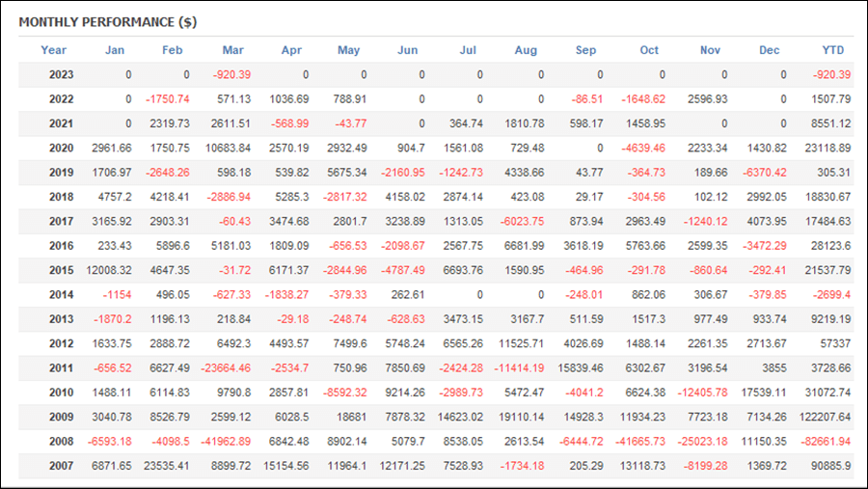Click the 2023 row label
Viewport: 868px width, 489px height.
(61, 75)
